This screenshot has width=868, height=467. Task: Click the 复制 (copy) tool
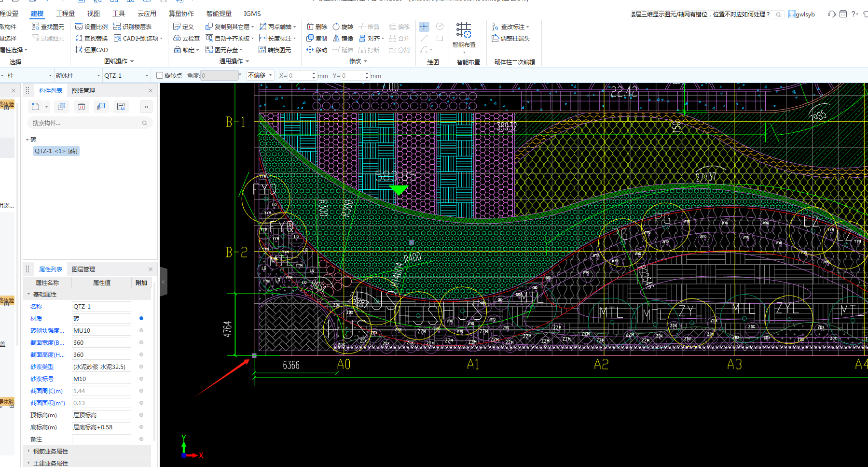click(x=317, y=38)
